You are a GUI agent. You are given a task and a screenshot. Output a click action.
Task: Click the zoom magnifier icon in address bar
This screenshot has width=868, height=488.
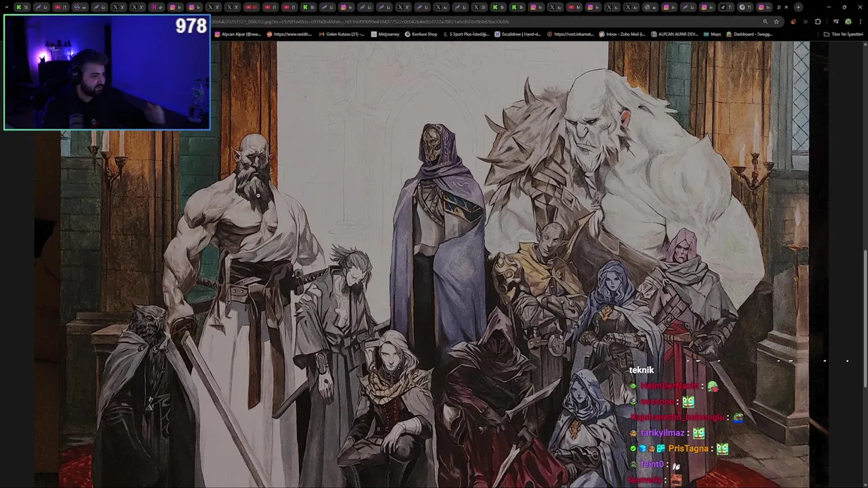pos(765,22)
